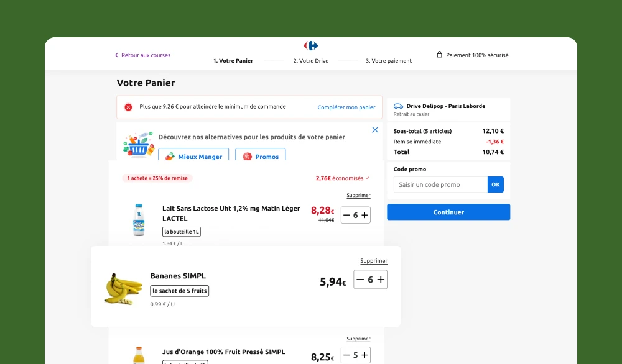Click the padlock secure payment icon
Viewport: 622px width, 364px height.
439,55
